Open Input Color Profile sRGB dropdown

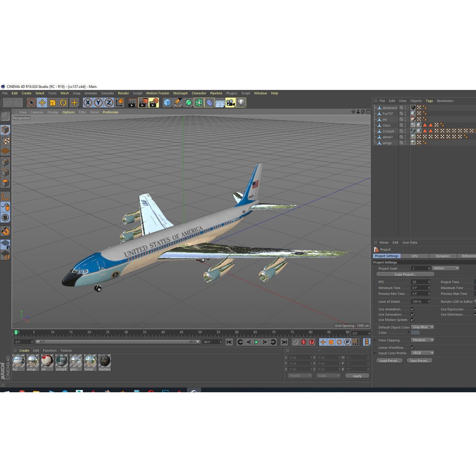tap(423, 353)
